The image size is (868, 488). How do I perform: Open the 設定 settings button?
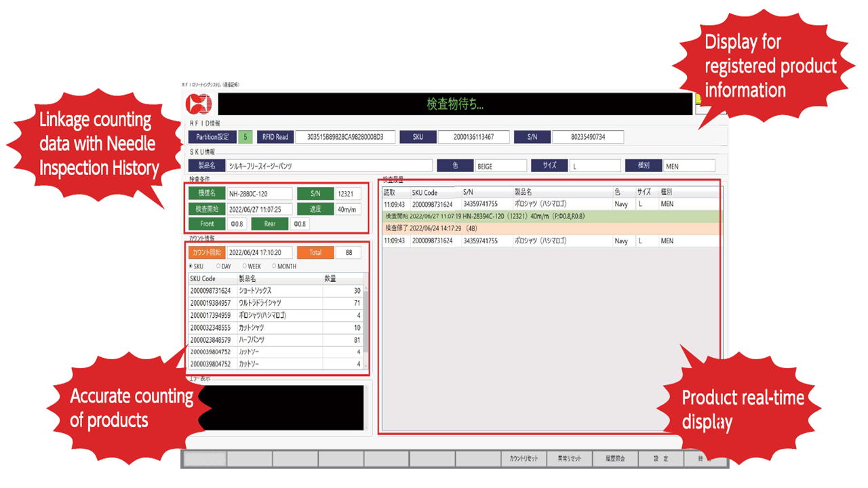(x=660, y=459)
